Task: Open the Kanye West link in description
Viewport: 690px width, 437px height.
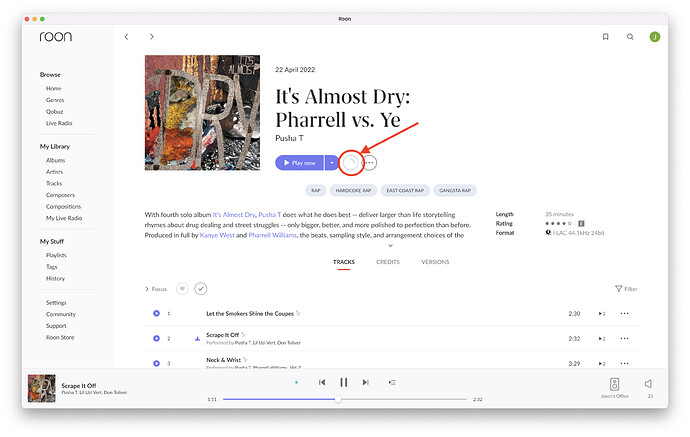Action: (217, 235)
